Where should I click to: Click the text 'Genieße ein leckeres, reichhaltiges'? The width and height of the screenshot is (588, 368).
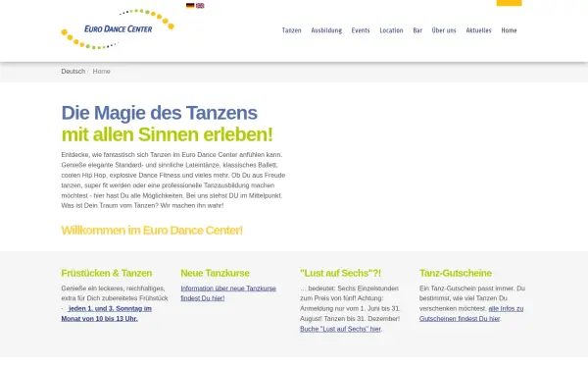coord(113,289)
